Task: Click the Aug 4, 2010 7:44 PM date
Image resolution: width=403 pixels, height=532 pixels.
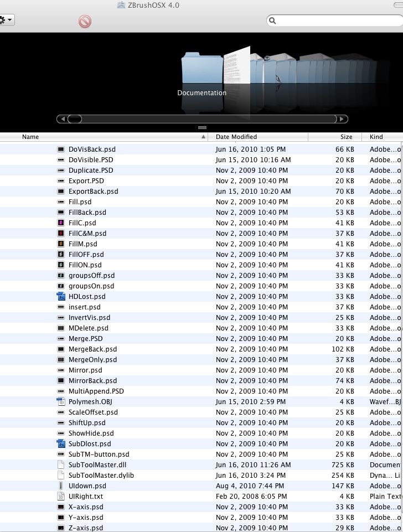Action: [250, 486]
